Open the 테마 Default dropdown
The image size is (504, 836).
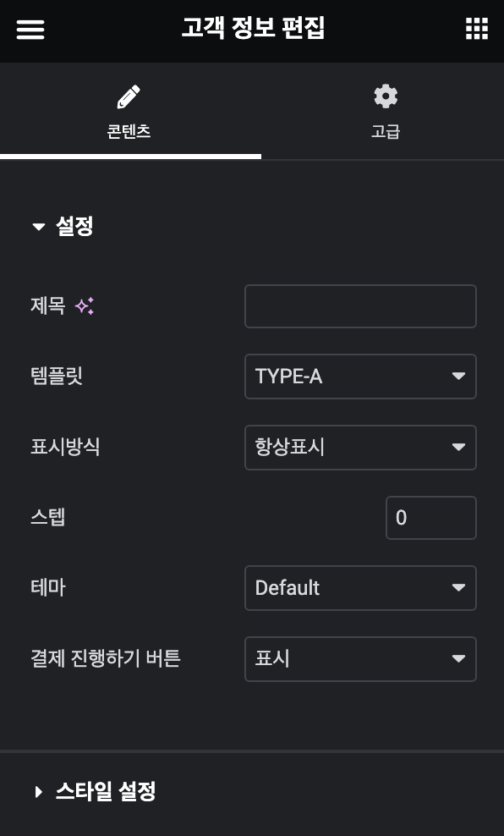pyautogui.click(x=360, y=588)
